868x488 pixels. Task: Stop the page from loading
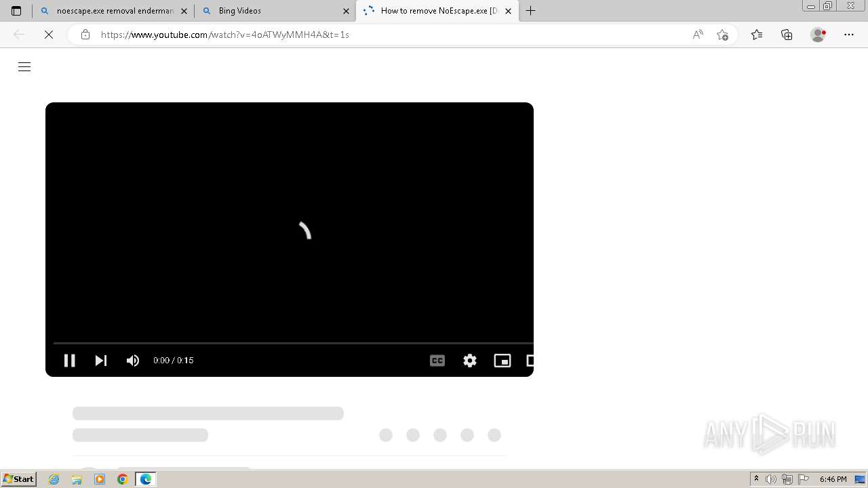coord(49,35)
